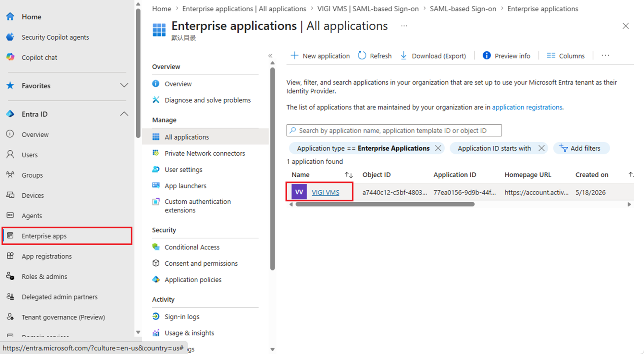
Task: Open Users person icon
Action: point(10,155)
